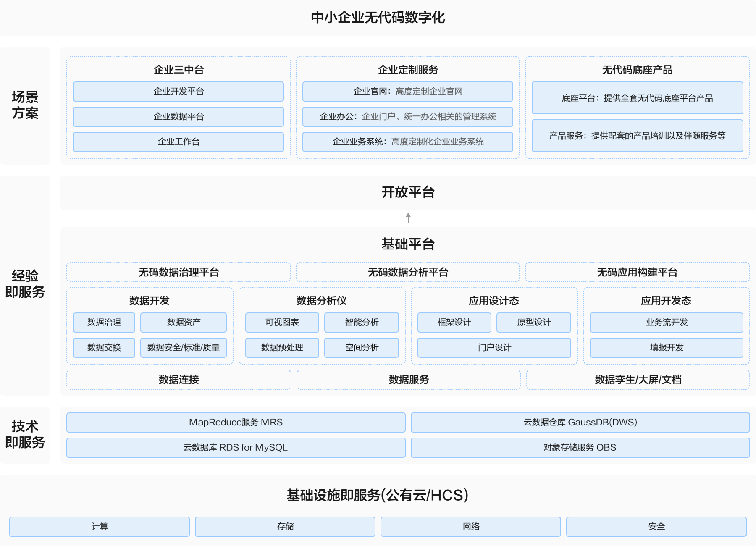Click 云数据库 RDS for MySQL box
Image resolution: width=756 pixels, height=546 pixels.
tap(236, 448)
